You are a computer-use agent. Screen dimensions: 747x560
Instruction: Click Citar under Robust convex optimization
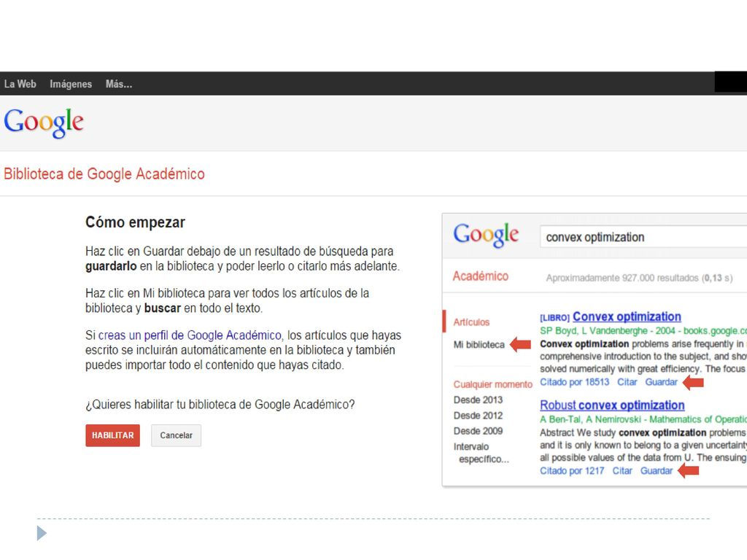(622, 470)
